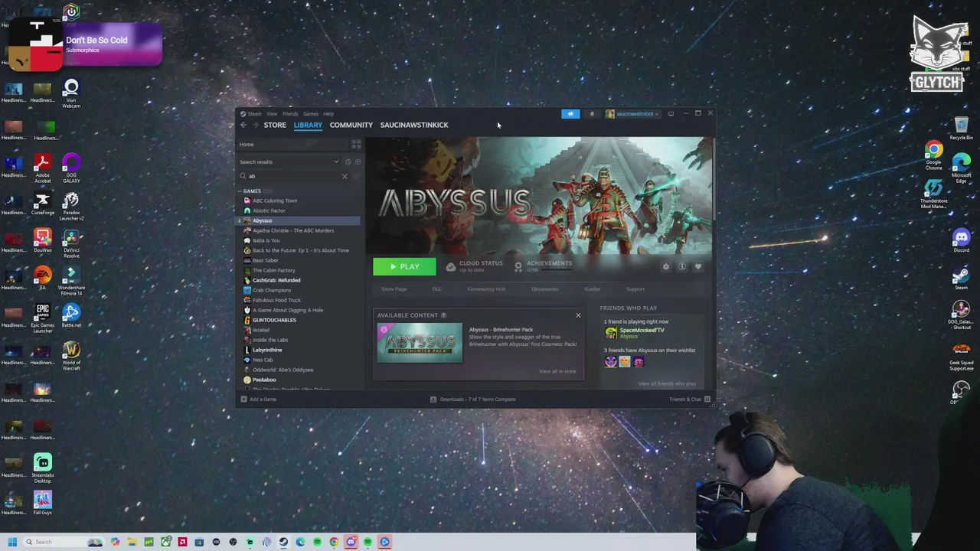Open SpaceMonkeeITV friend avatar

coord(611,332)
